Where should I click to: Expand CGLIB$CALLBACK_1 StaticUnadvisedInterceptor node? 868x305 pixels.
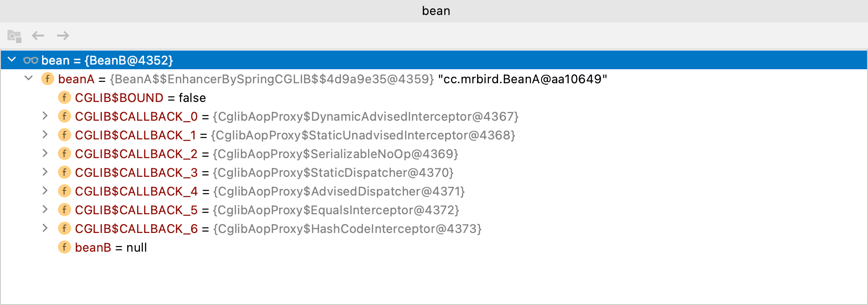tap(45, 134)
